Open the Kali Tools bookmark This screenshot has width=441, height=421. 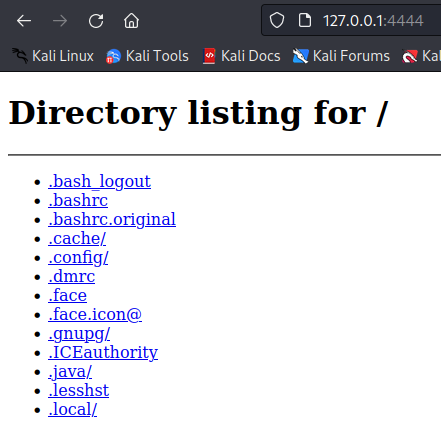coord(147,56)
